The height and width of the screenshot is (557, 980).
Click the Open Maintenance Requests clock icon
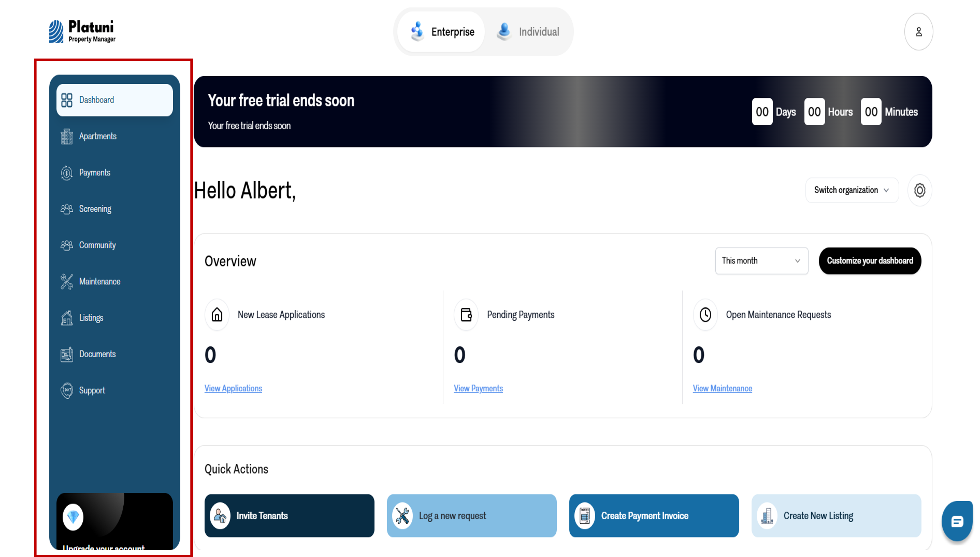coord(705,314)
